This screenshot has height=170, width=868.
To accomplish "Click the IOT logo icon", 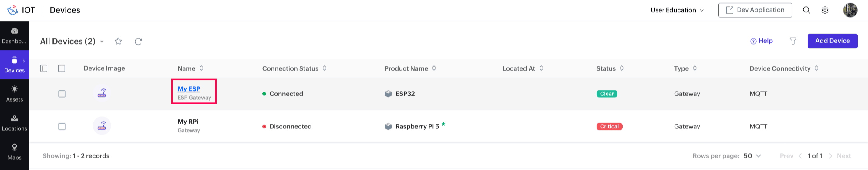I will tap(13, 10).
